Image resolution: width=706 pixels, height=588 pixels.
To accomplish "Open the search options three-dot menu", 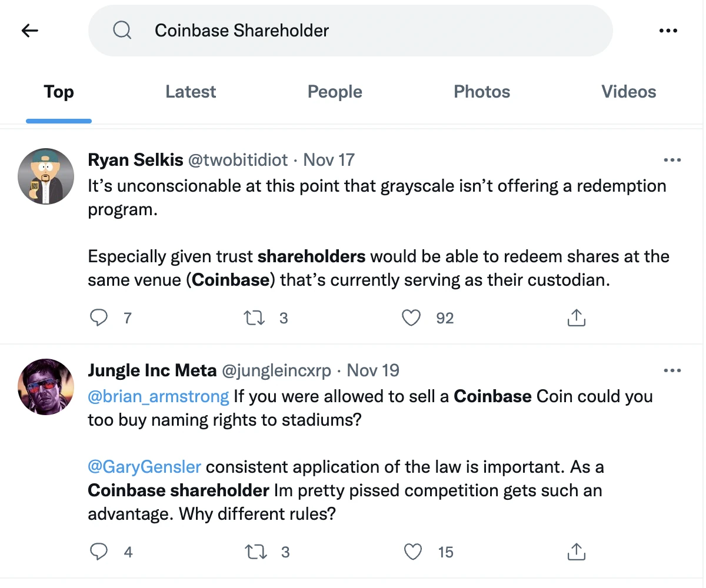I will click(x=668, y=31).
